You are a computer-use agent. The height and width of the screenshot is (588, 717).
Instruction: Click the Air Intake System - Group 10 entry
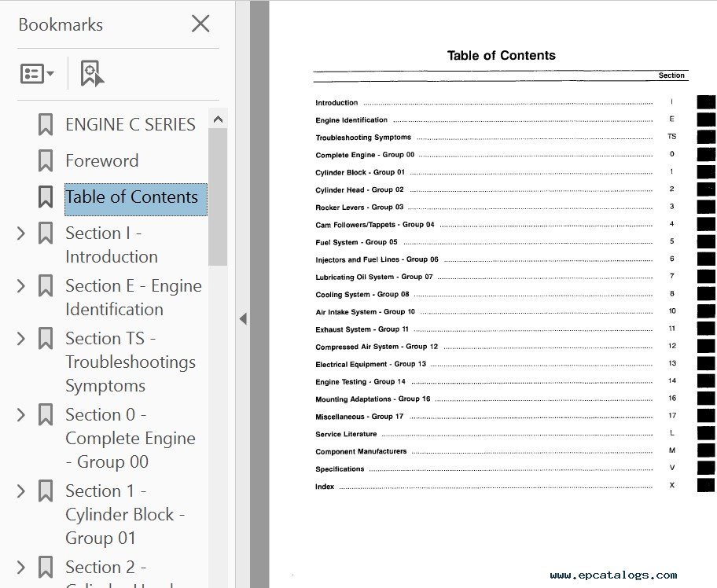point(365,312)
